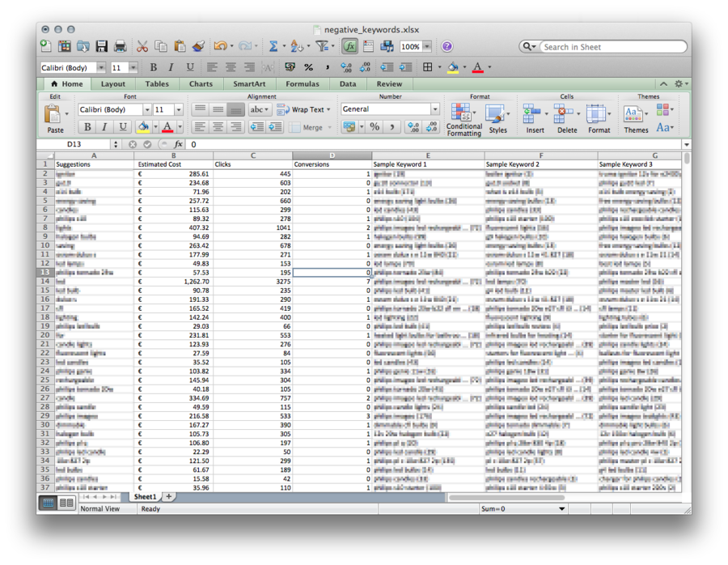Click the Sheet1 worksheet tab
This screenshot has height=565, width=728.
tap(145, 497)
